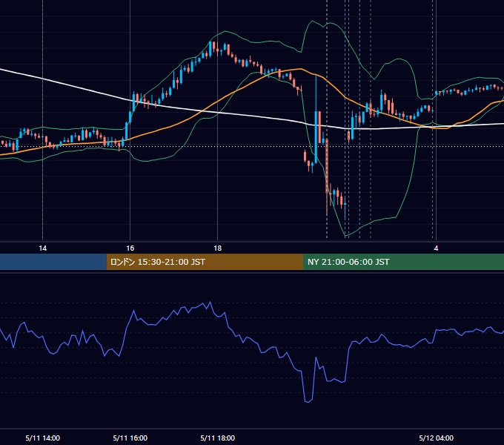Click the blue session bar before London
Screen dimensions: 504x445
pyautogui.click(x=53, y=262)
